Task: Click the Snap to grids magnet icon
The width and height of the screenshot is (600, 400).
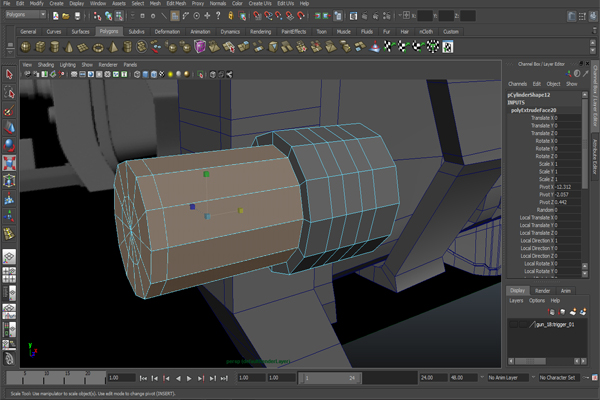Action: [257, 16]
